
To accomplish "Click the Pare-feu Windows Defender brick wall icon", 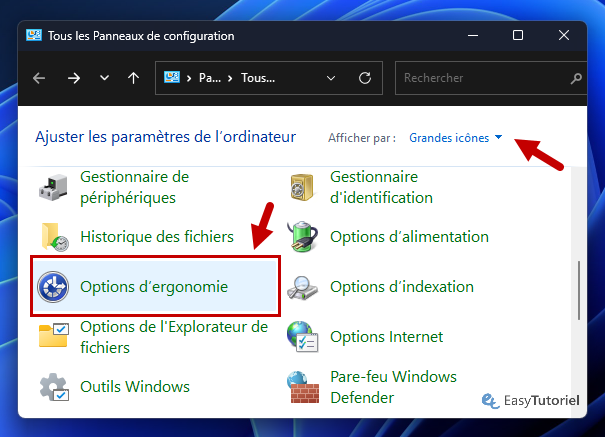I will pyautogui.click(x=303, y=387).
